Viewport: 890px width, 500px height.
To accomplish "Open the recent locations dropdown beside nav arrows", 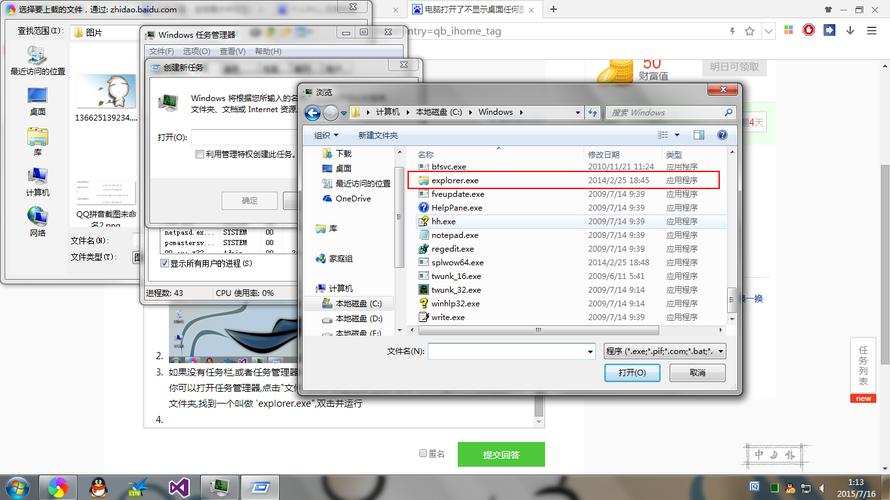I will (343, 114).
